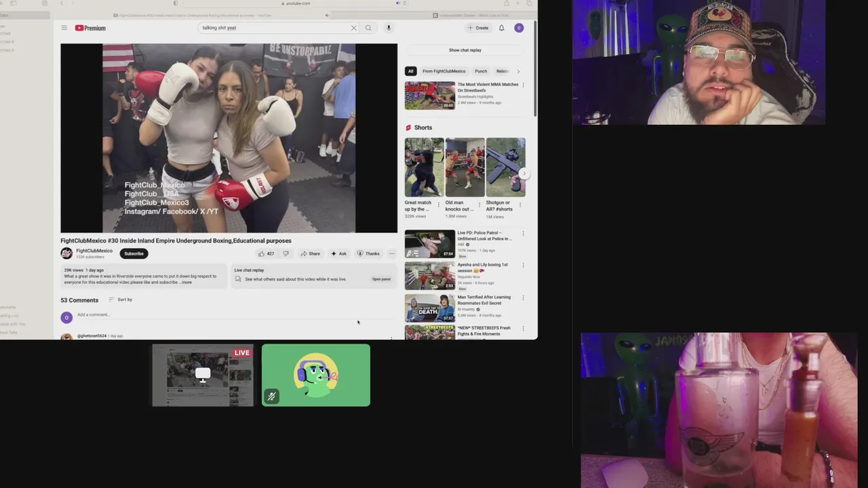The image size is (868, 488).
Task: Open The Most Violent MMA Matches thumbnail
Action: click(x=430, y=96)
